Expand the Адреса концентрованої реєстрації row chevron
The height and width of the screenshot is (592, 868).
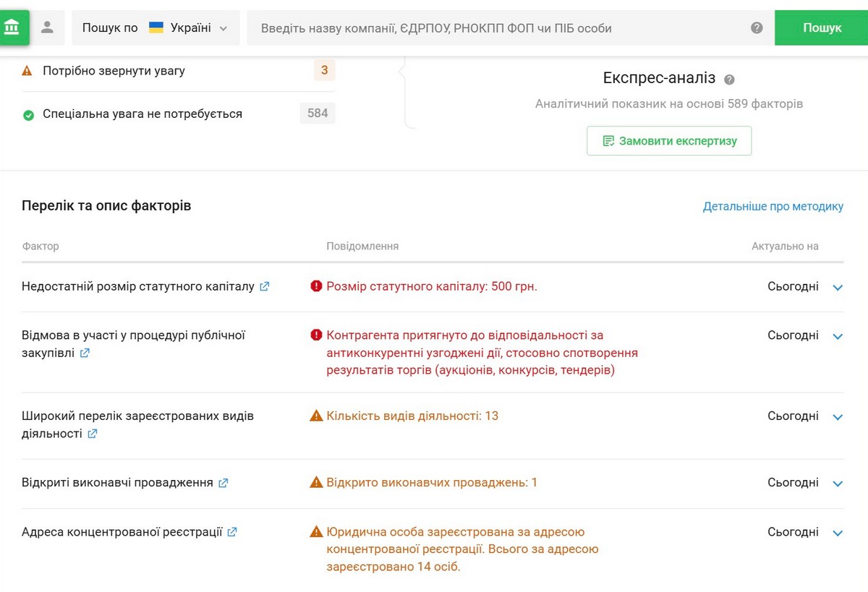[838, 533]
